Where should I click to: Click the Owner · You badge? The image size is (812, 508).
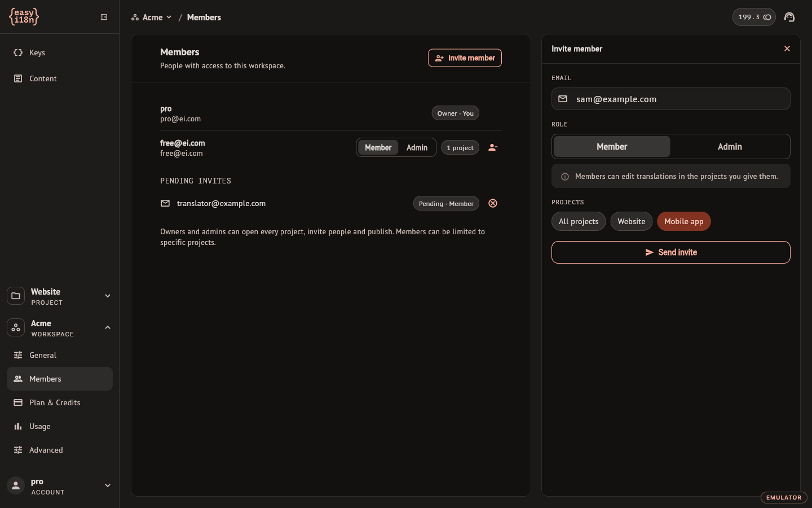[456, 113]
